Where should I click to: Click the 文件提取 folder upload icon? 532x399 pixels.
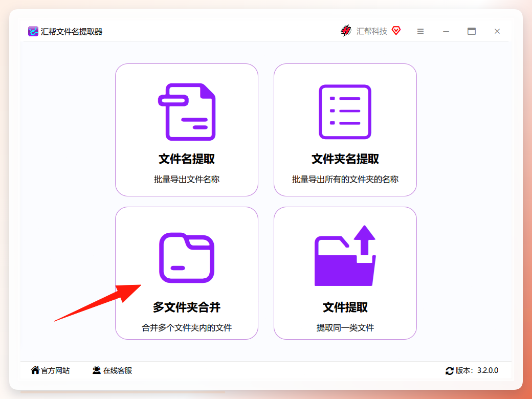(345, 255)
